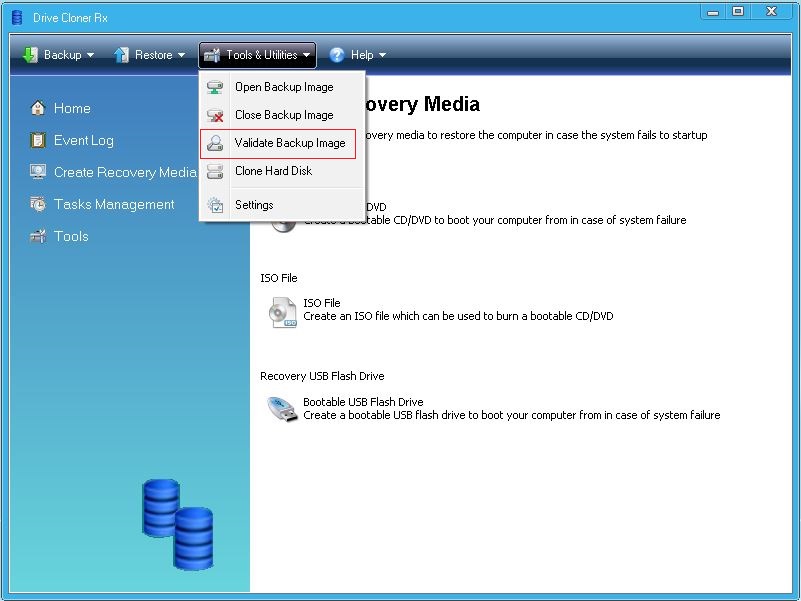Click the ISO File disc icon

click(282, 312)
